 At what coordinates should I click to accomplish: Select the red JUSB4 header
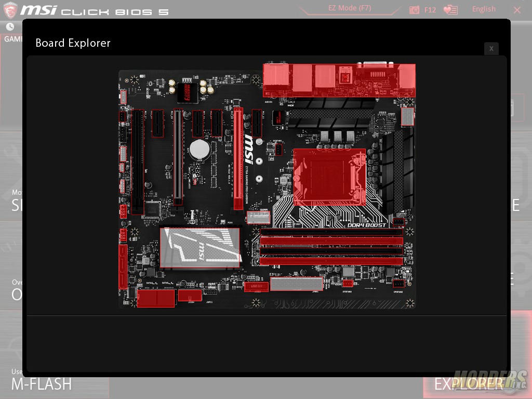coord(190,295)
